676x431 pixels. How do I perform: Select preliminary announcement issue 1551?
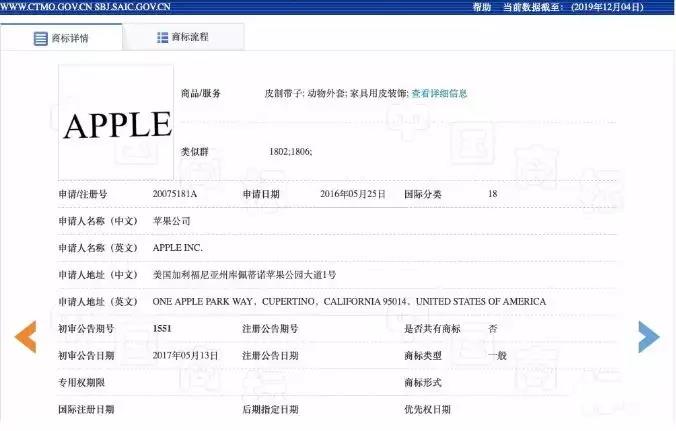(x=162, y=328)
